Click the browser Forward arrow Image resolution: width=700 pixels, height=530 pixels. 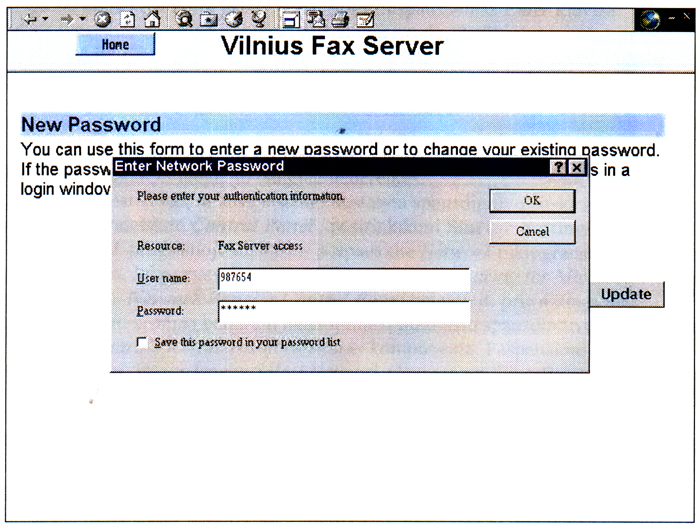(70, 18)
